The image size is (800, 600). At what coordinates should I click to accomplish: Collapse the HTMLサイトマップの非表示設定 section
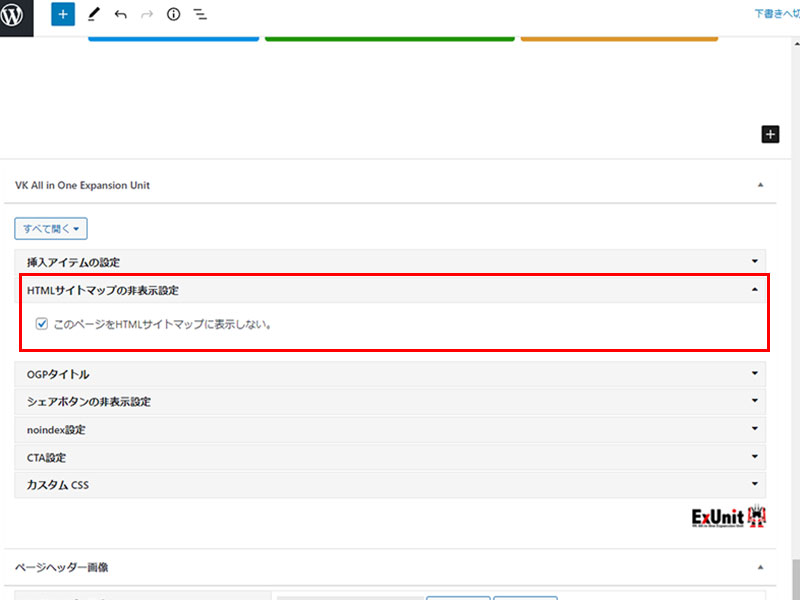[x=390, y=290]
